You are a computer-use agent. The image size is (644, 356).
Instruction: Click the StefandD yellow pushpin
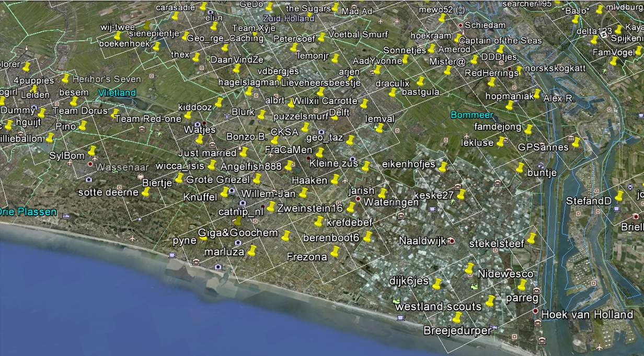point(619,196)
